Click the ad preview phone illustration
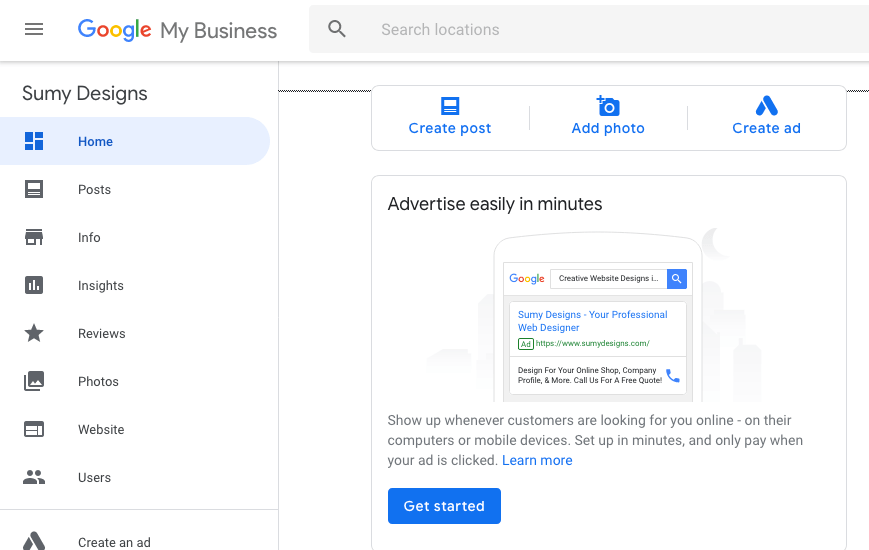 pos(597,316)
